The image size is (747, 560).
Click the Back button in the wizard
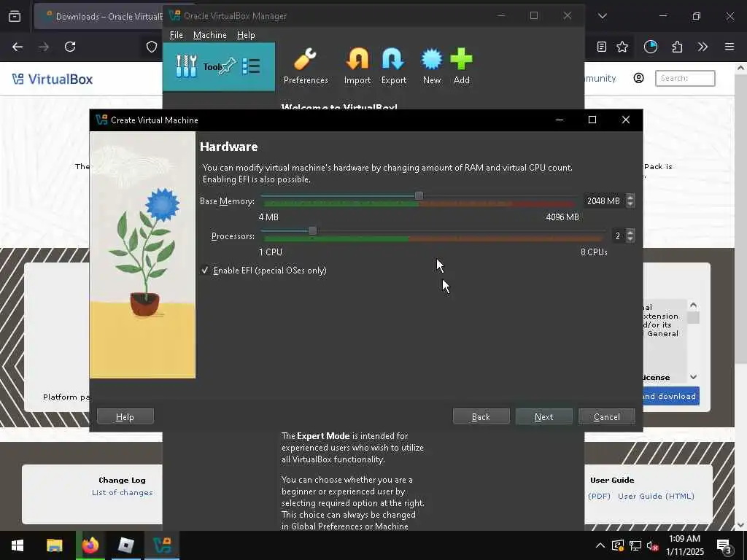click(481, 416)
